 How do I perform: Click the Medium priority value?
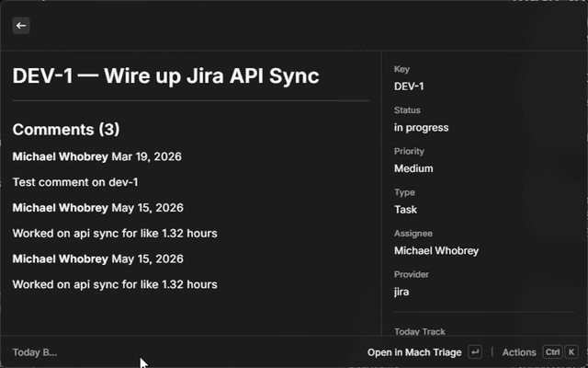(x=413, y=168)
